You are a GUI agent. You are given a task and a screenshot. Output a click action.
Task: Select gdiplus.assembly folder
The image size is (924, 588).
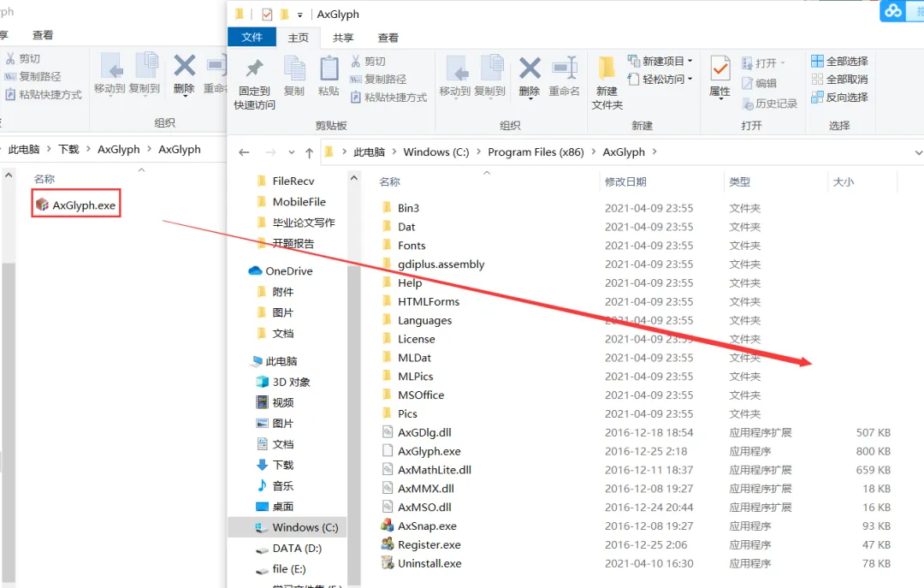tap(433, 264)
